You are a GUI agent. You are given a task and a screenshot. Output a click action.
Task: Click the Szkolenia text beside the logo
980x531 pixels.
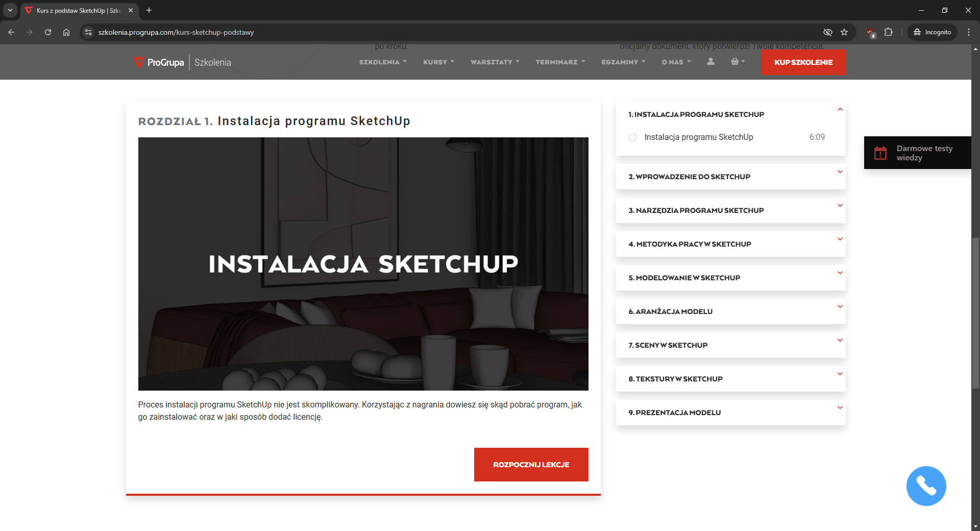pyautogui.click(x=212, y=62)
